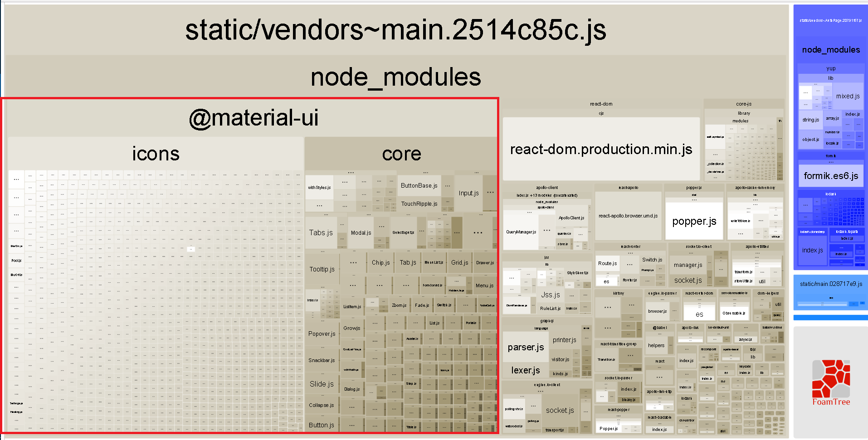Select the Drawer.js cell
868x440 pixels.
(485, 263)
